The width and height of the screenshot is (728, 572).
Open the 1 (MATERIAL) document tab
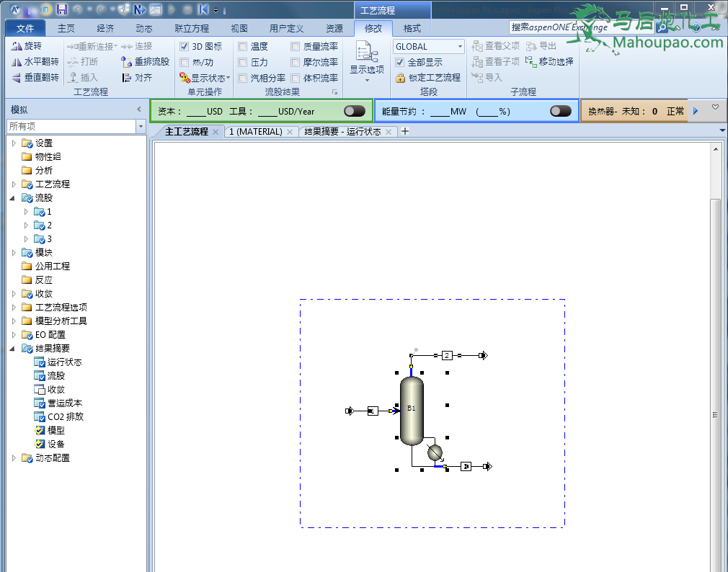(255, 132)
